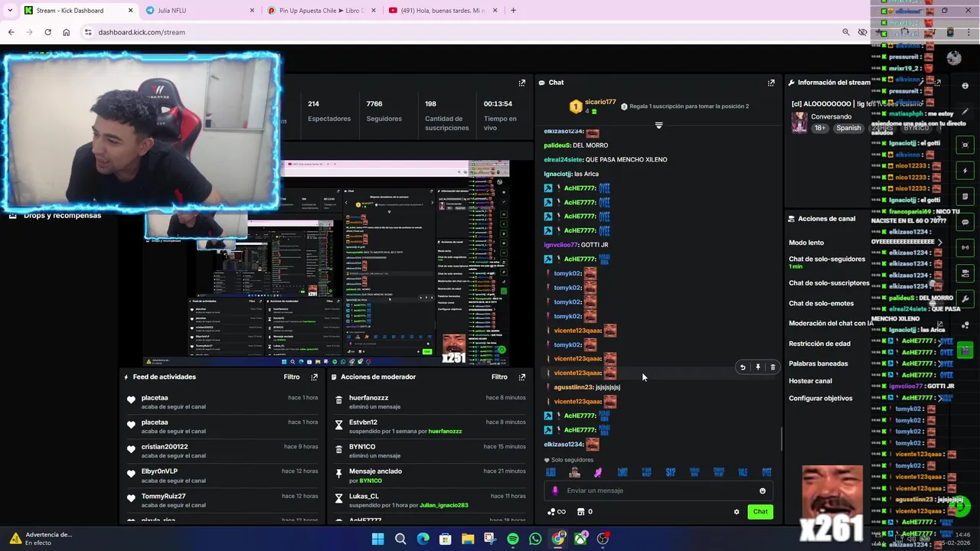
Task: Click the chat panel scrollbar
Action: click(781, 439)
